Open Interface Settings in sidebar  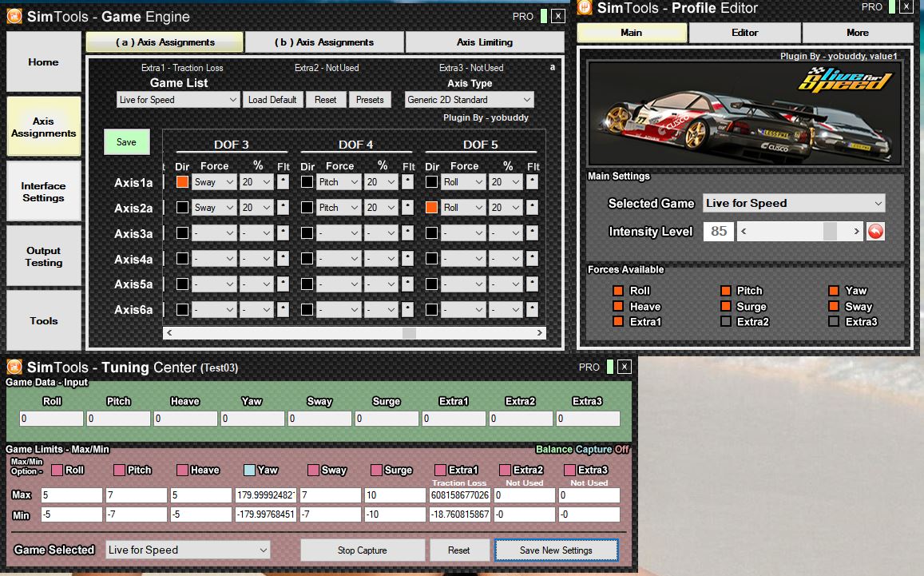point(44,192)
